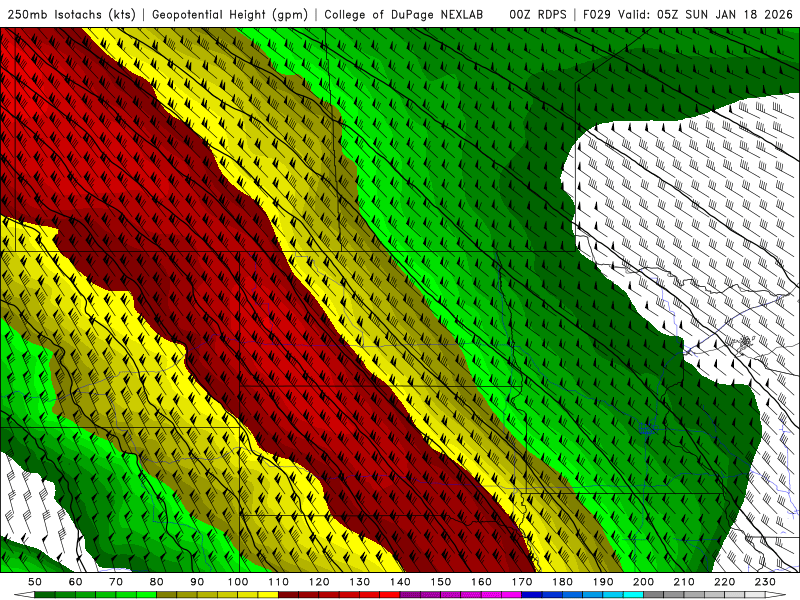800x600 pixels.
Task: Click the "Valid: 05Z SUN JAN 18 2026" text
Action: (705, 15)
